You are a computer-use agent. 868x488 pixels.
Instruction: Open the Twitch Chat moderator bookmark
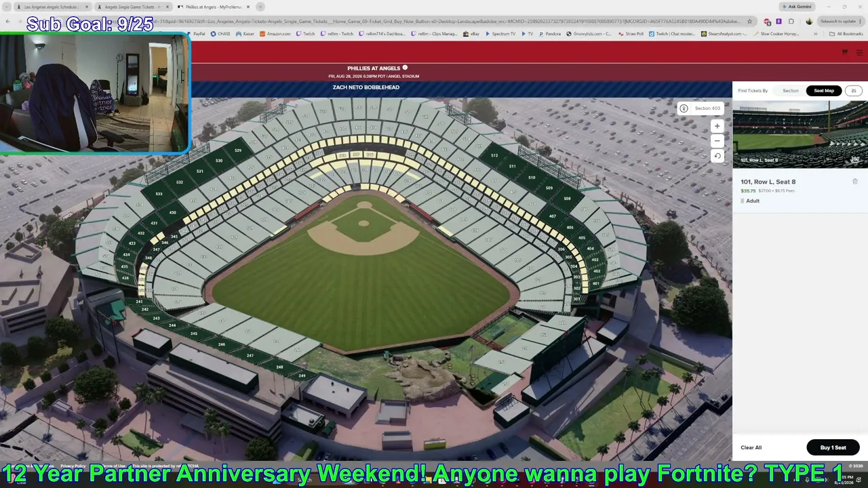point(673,34)
